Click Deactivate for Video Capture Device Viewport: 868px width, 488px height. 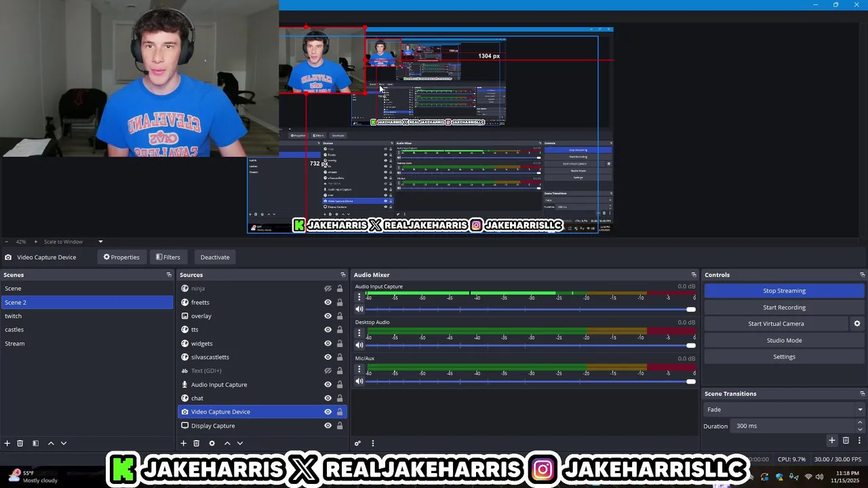coord(215,258)
